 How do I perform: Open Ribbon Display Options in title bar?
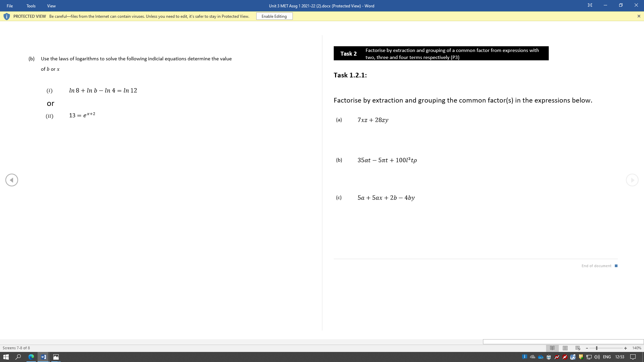point(590,5)
